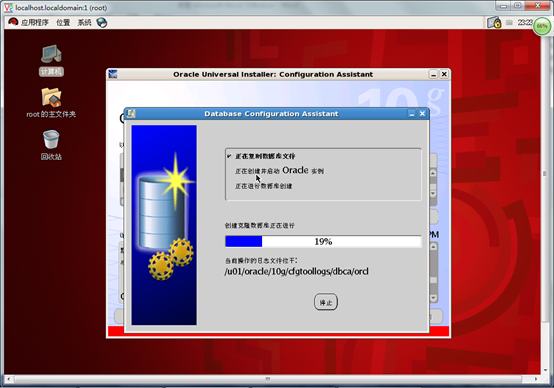Open the 应用程序 (Applications) menu

pyautogui.click(x=35, y=23)
